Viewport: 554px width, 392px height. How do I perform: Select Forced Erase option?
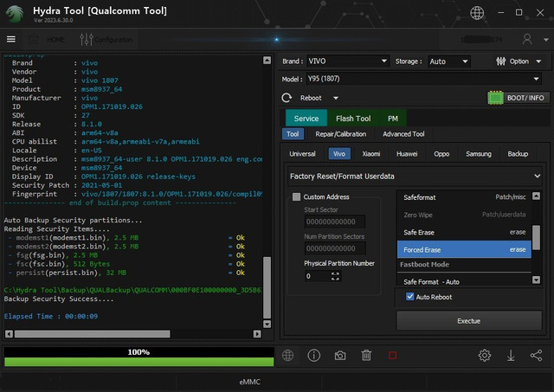tap(464, 250)
